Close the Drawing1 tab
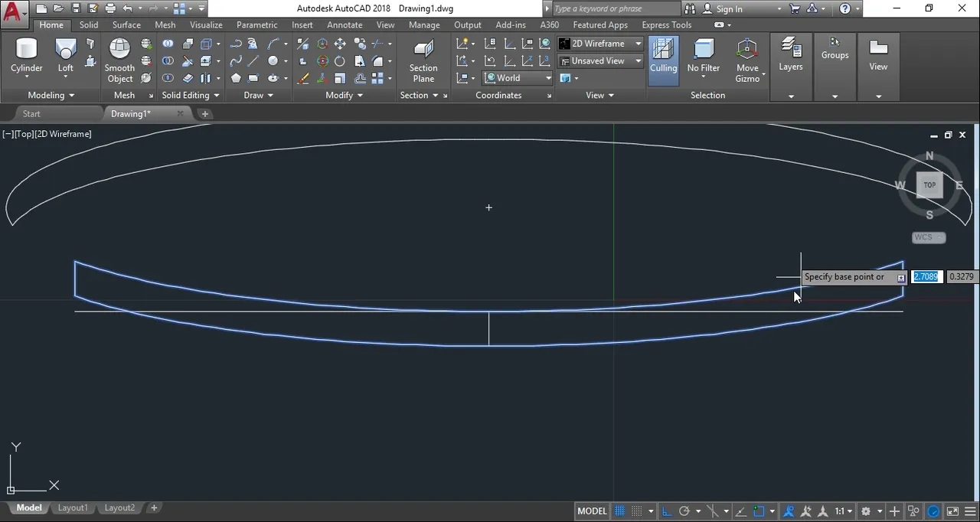 (x=180, y=113)
